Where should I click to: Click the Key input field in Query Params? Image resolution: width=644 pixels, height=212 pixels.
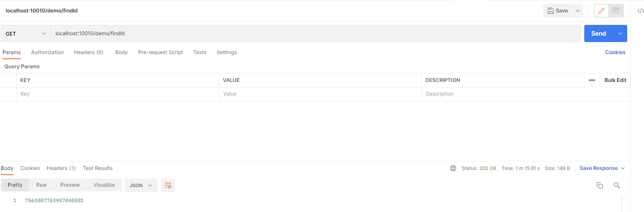[x=117, y=94]
